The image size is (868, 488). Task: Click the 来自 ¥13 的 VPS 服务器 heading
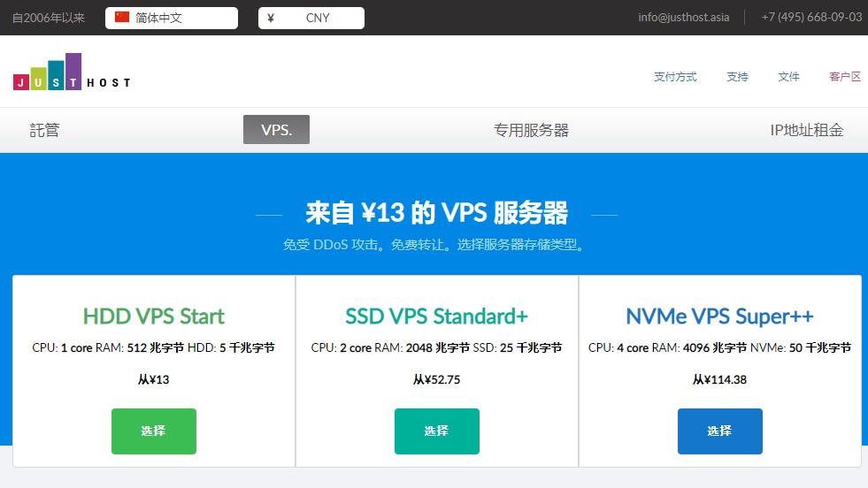[437, 213]
